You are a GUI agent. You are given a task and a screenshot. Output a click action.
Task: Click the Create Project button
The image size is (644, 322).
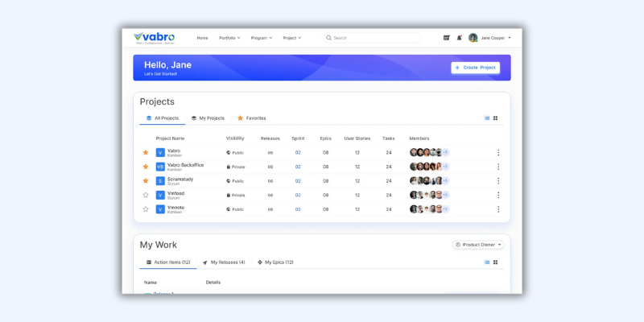coord(475,68)
